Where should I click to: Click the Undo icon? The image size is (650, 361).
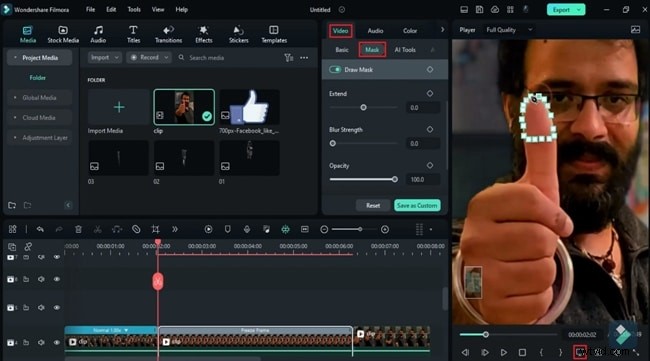click(x=40, y=229)
